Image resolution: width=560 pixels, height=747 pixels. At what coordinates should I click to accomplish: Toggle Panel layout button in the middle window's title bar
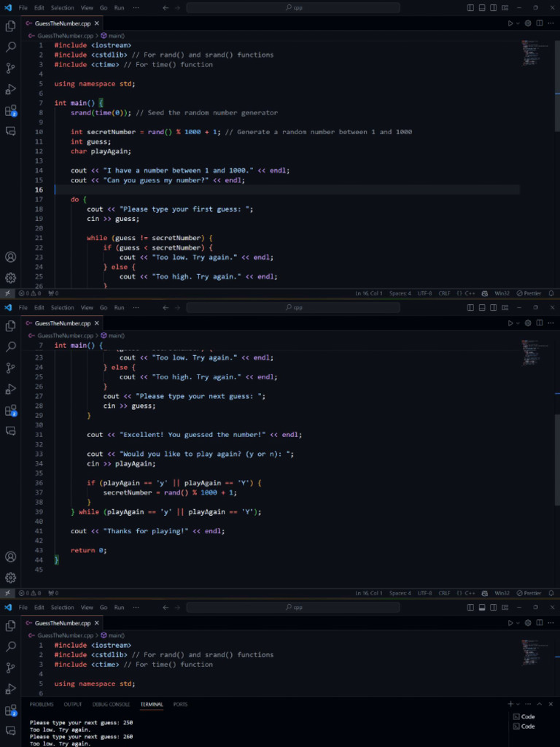coord(482,307)
